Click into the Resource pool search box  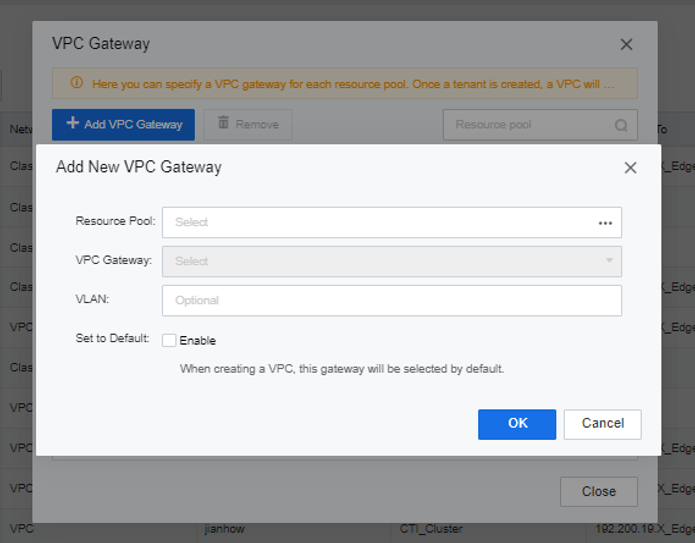coord(528,125)
